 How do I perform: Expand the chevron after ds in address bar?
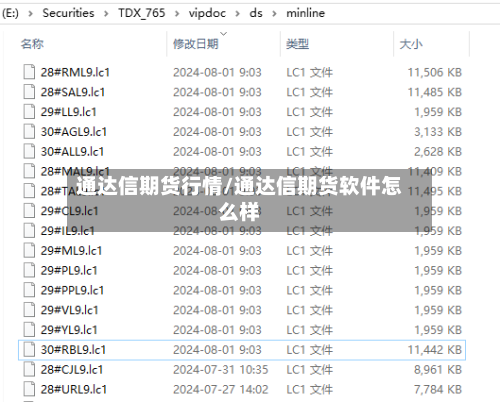(x=274, y=14)
